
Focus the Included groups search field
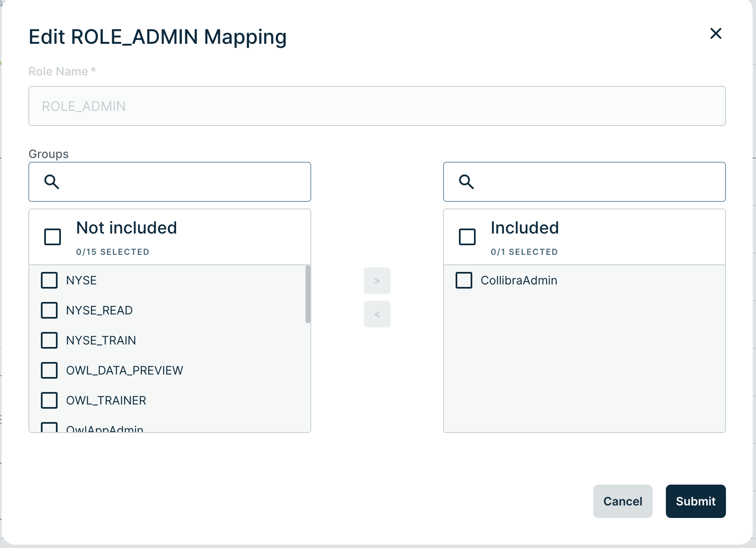click(597, 182)
